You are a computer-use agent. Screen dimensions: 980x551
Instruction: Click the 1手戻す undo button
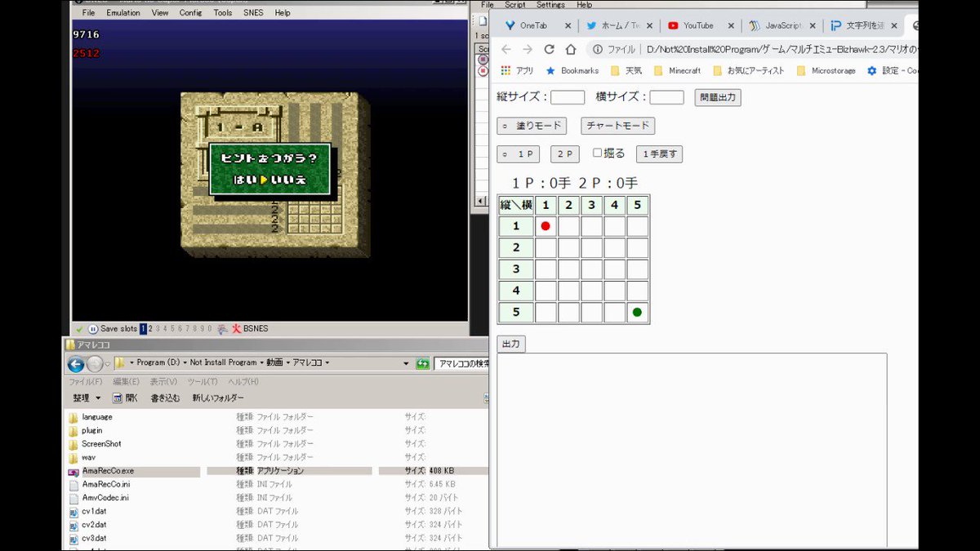(659, 153)
